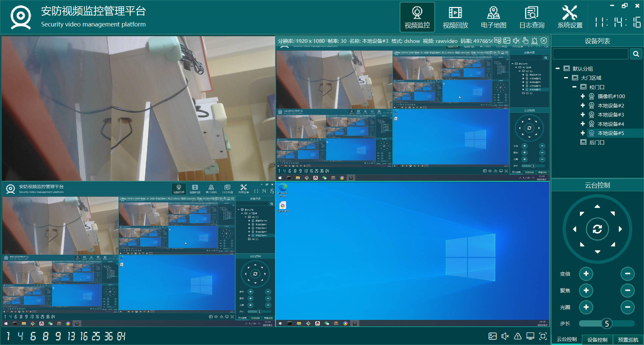Toggle mute on the channel toolbar
Image resolution: width=644 pixels, height=345 pixels.
pyautogui.click(x=516, y=41)
